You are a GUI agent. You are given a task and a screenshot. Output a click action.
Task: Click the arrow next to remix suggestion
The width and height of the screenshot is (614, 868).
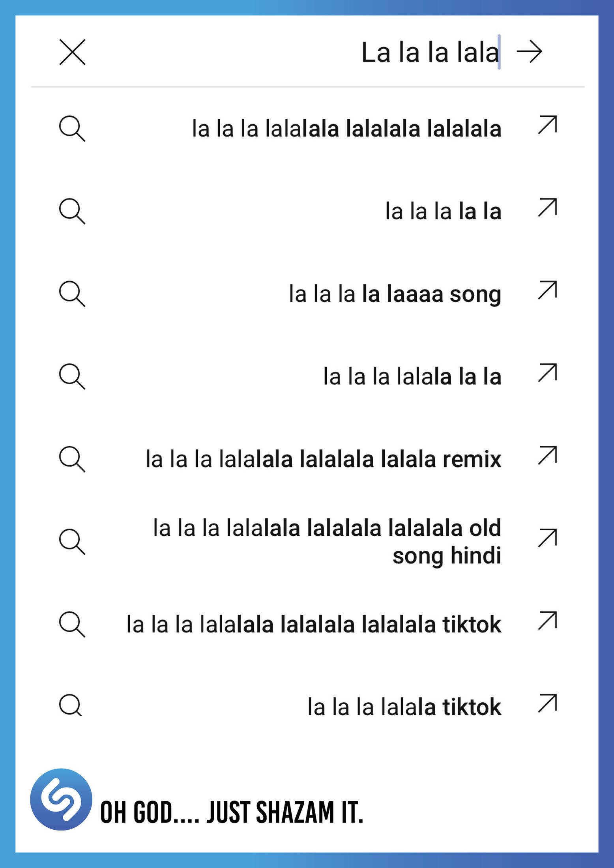pos(547,455)
